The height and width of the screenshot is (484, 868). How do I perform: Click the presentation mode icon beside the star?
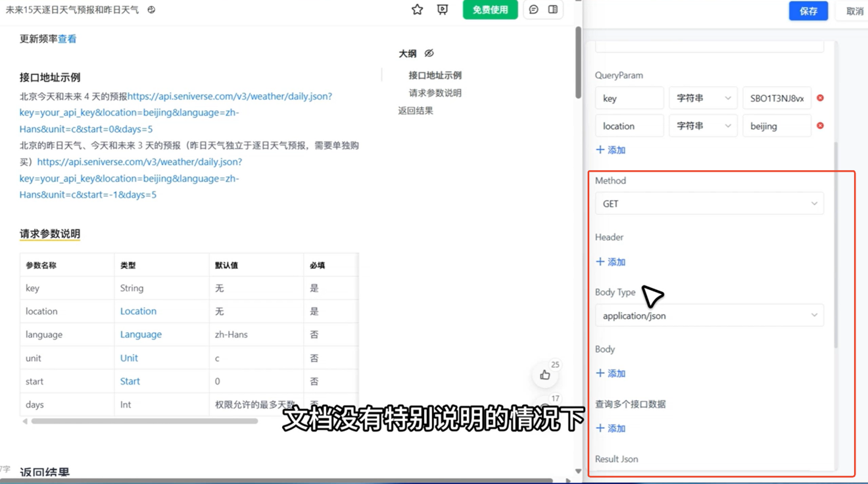coord(443,9)
